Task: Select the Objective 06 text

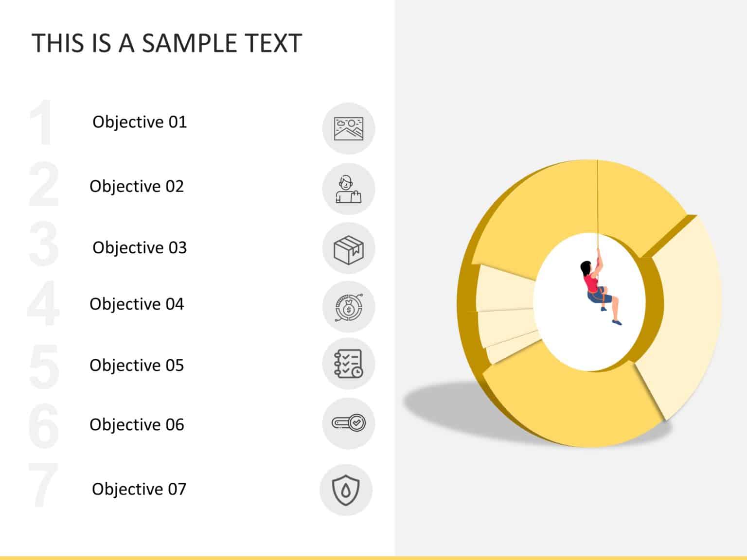Action: 137,424
